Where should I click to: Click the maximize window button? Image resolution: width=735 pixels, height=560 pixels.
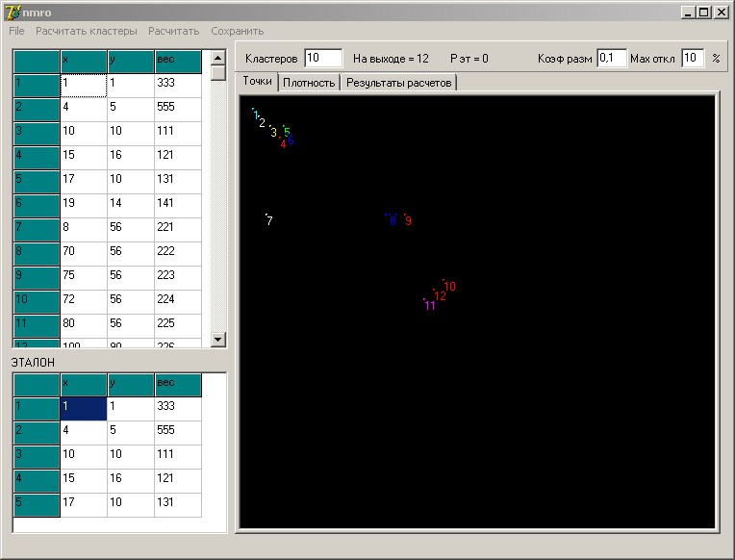click(x=704, y=13)
